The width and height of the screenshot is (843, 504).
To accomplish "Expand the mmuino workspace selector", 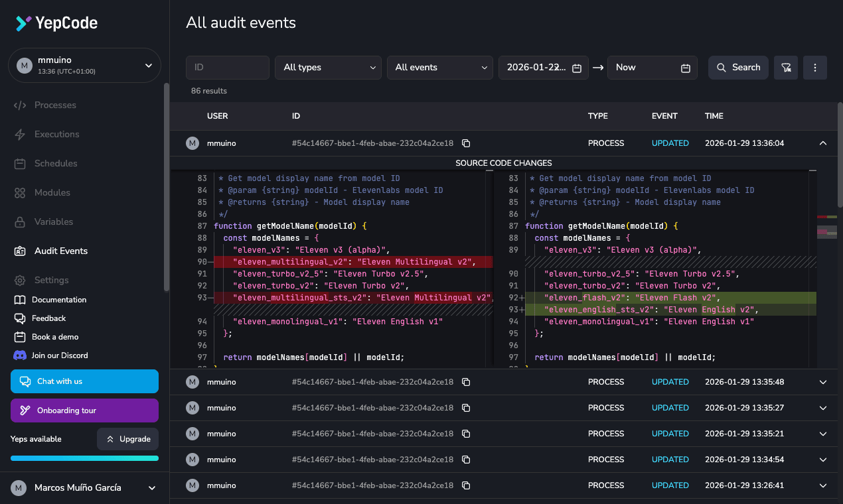I will [85, 65].
